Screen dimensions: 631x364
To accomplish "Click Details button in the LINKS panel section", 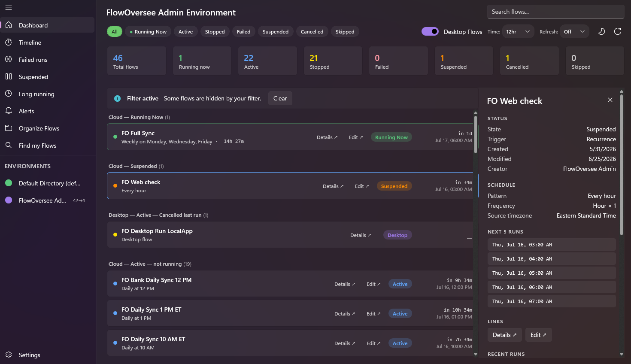I will [504, 335].
